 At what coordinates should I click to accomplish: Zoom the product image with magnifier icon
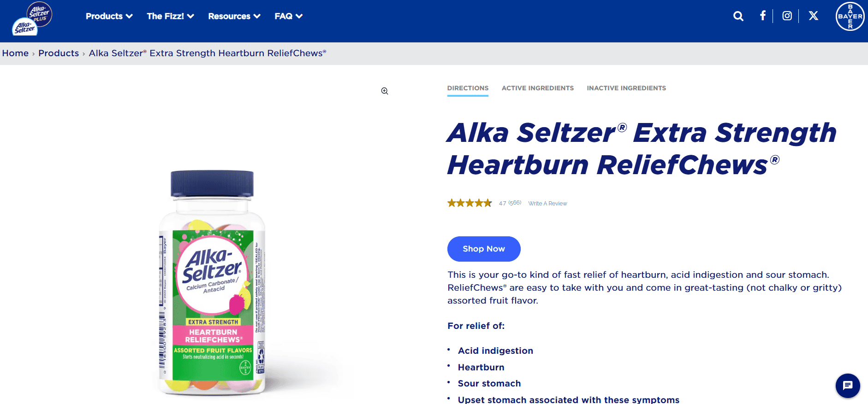click(385, 91)
